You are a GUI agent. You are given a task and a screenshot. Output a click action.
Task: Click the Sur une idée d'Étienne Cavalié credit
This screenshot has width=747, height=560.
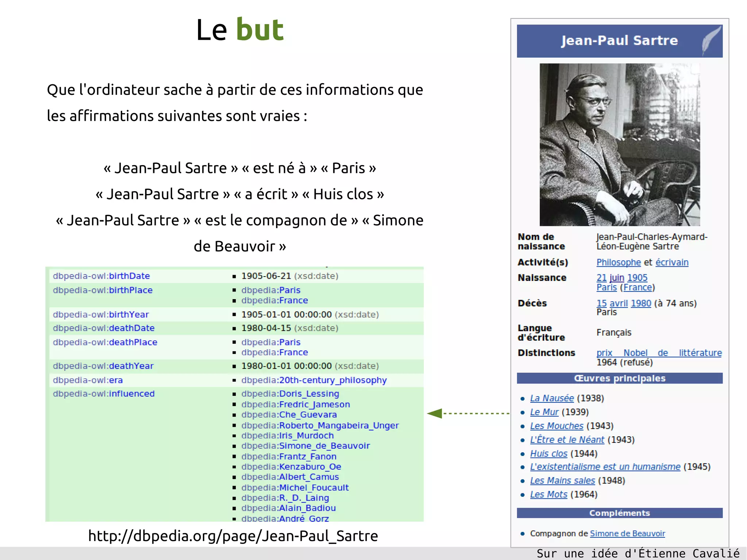coord(638,553)
